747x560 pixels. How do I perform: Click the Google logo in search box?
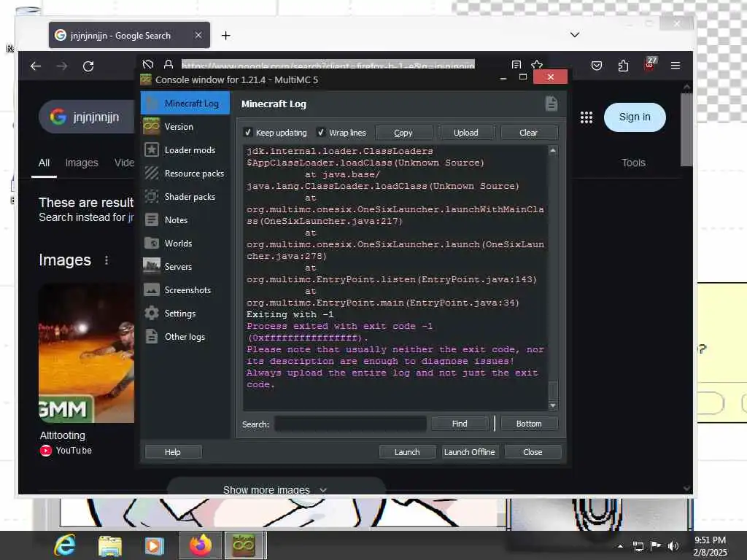[x=58, y=117]
